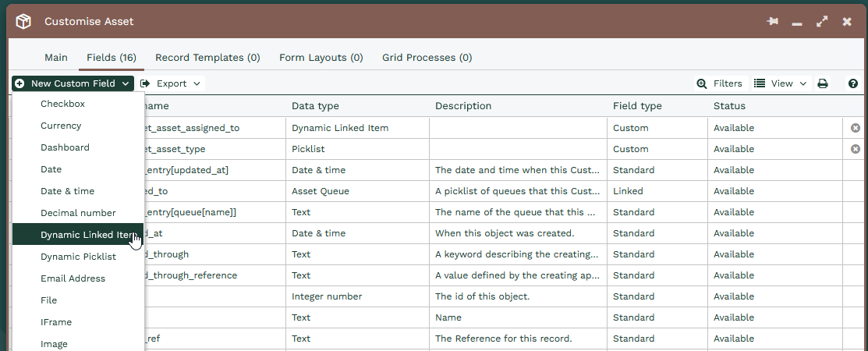Select Dynamic Picklist menu option
The image size is (868, 351).
pyautogui.click(x=78, y=257)
